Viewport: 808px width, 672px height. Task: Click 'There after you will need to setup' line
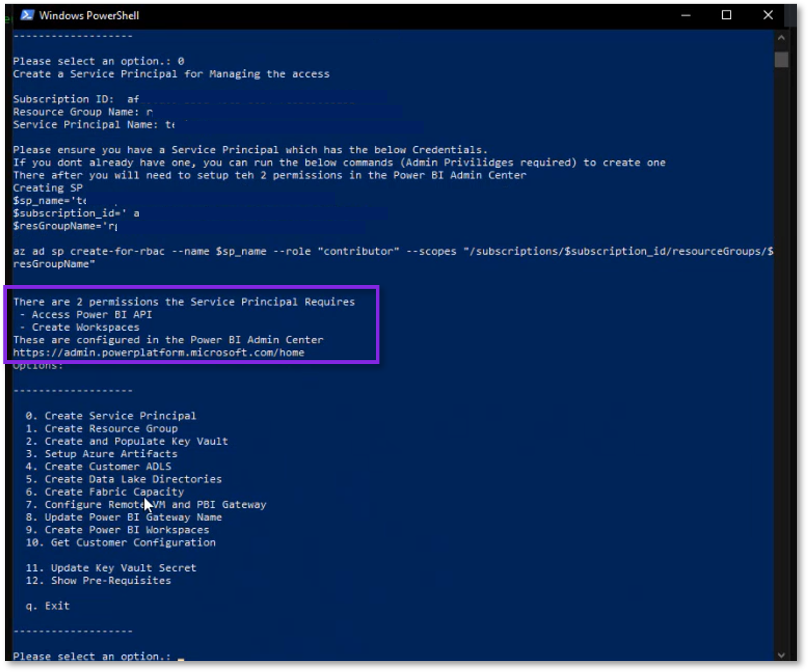click(270, 175)
